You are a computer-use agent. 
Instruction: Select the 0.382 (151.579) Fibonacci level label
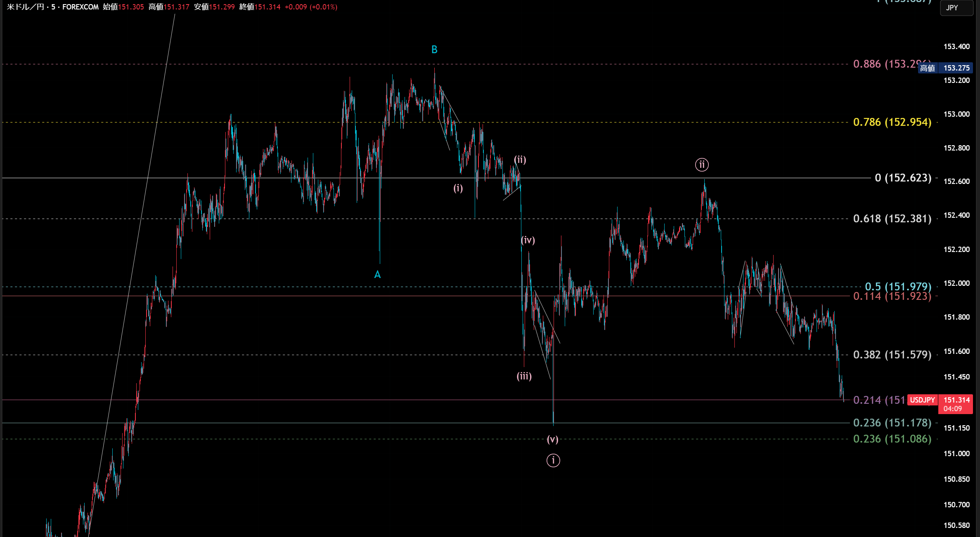[x=892, y=355]
